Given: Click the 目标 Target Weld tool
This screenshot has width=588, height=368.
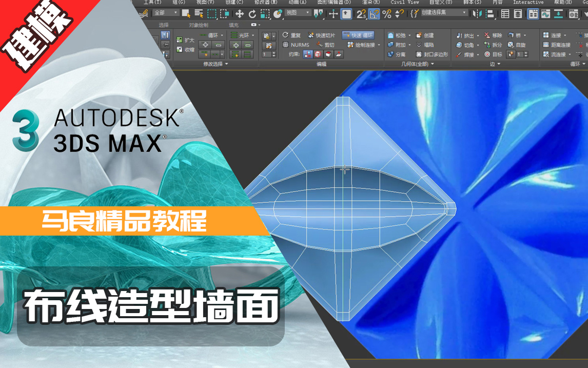Looking at the screenshot, I should pyautogui.click(x=493, y=54).
